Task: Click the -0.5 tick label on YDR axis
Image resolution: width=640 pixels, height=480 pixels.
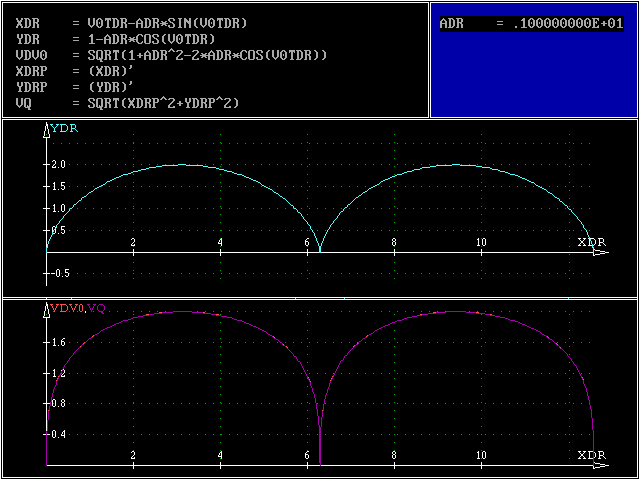Action: [61, 272]
